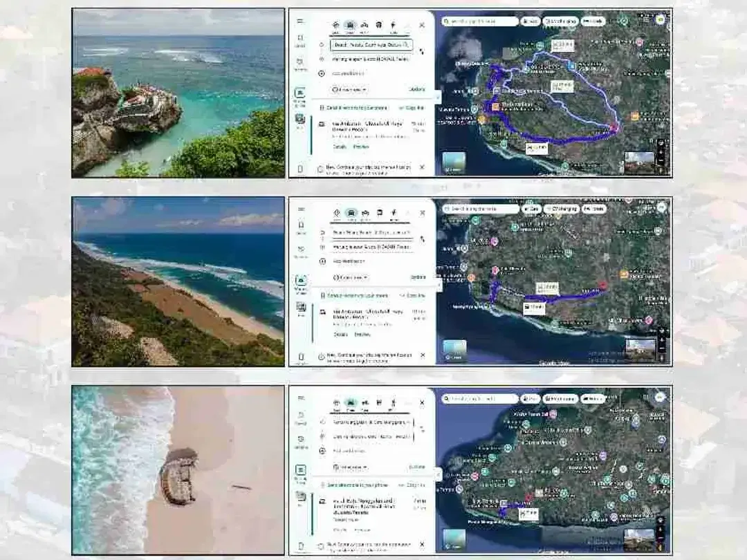Select the Hotels chip on top map

click(x=593, y=21)
